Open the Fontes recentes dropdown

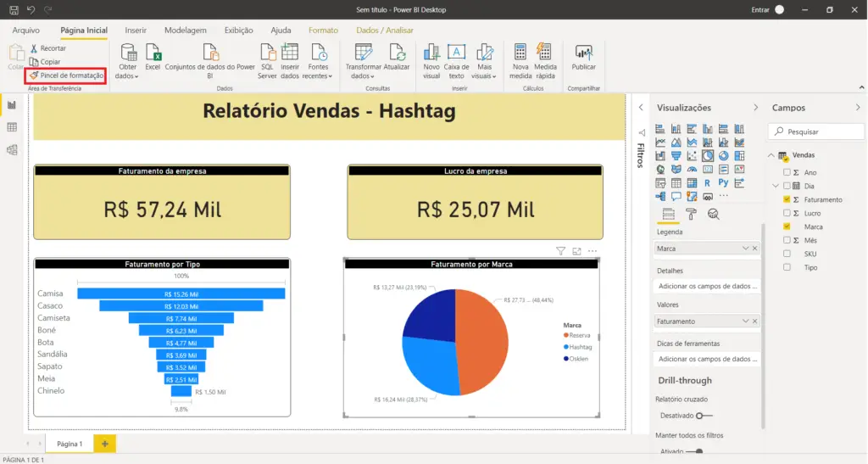pos(318,61)
